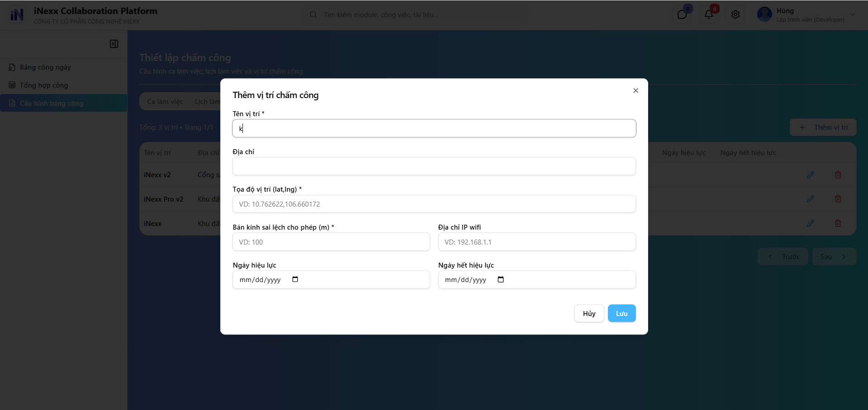Switch to the Ca làm việc tab
The height and width of the screenshot is (410, 868).
[x=165, y=102]
